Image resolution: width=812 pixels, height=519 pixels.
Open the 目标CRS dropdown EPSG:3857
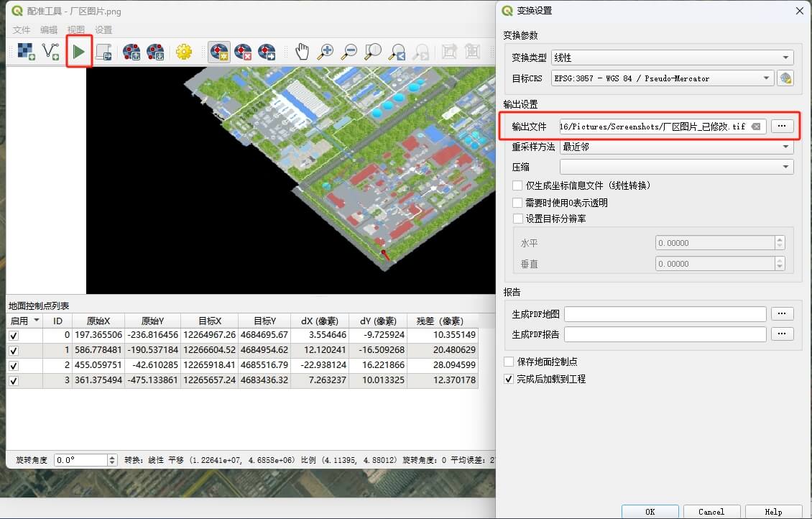(663, 78)
